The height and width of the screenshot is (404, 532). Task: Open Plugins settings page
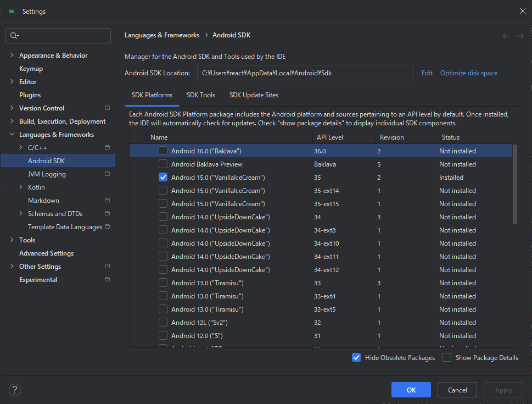(30, 95)
